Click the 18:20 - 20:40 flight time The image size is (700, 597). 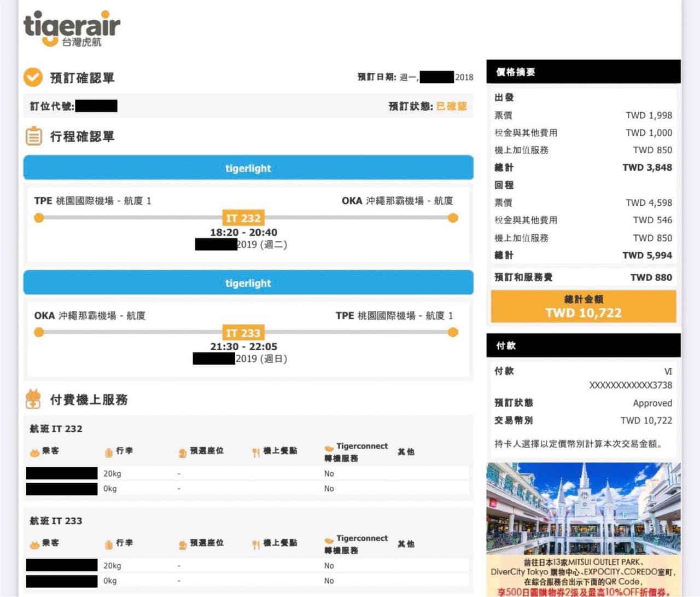click(243, 233)
